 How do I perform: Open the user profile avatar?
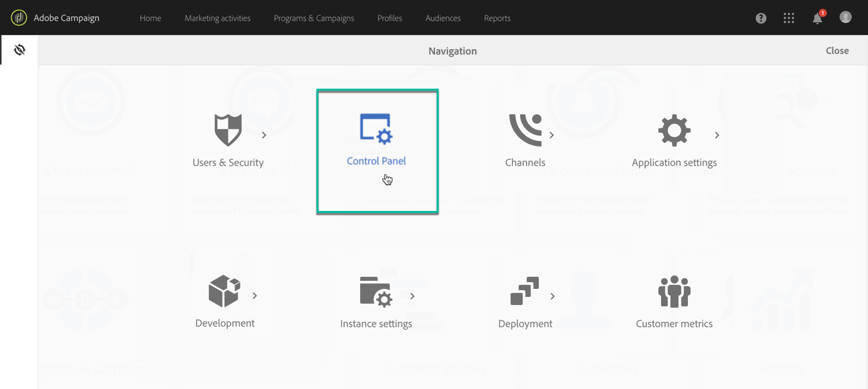point(845,17)
